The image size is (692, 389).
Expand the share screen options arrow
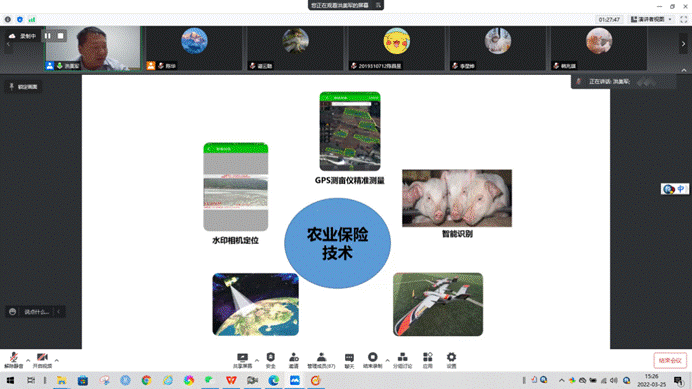pos(256,360)
